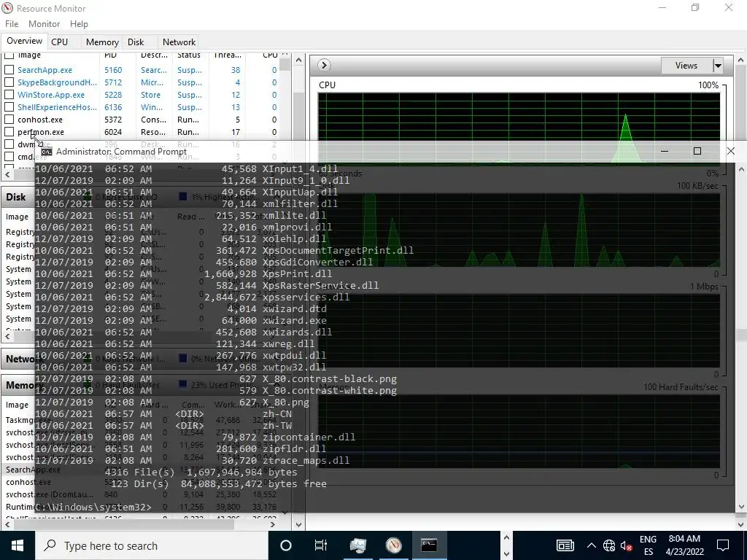Collapse the graph pane with round arrow button
The width and height of the screenshot is (747, 560).
pos(324,65)
